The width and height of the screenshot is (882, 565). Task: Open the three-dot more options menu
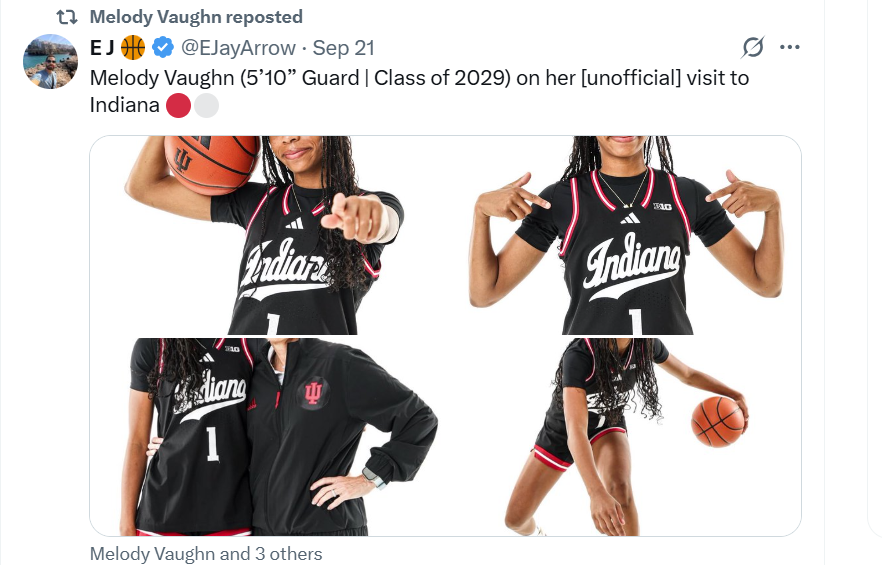tap(790, 47)
